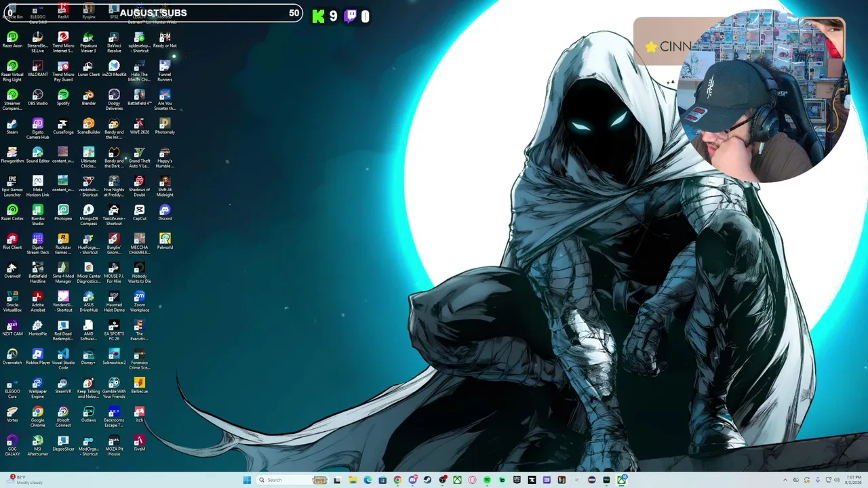
Task: Open the MSI Afterburner desktop shortcut
Action: point(37,445)
